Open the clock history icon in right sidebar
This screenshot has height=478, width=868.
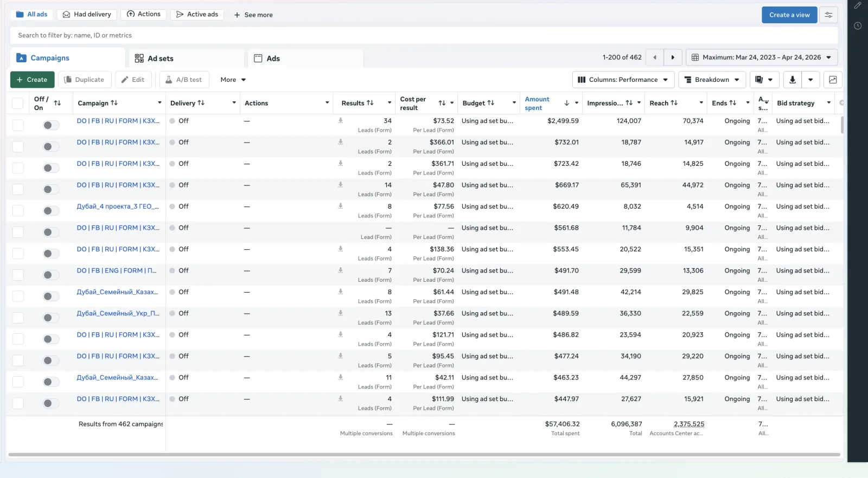pos(858,25)
